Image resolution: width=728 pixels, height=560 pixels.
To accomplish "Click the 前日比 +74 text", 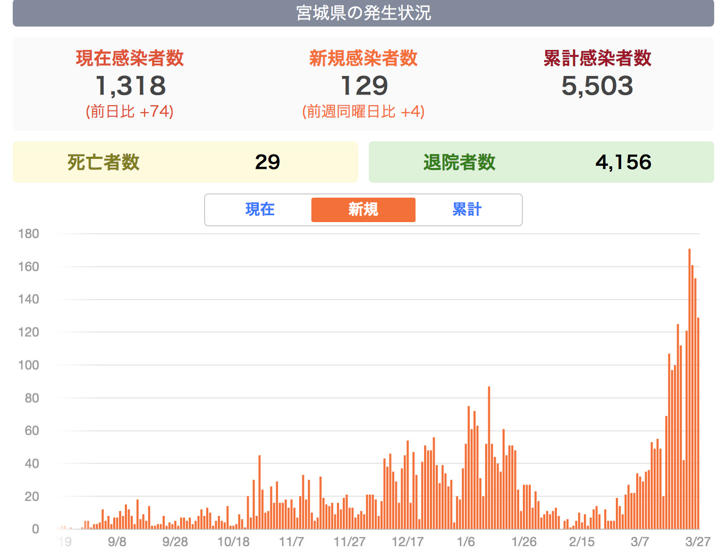I will click(130, 112).
